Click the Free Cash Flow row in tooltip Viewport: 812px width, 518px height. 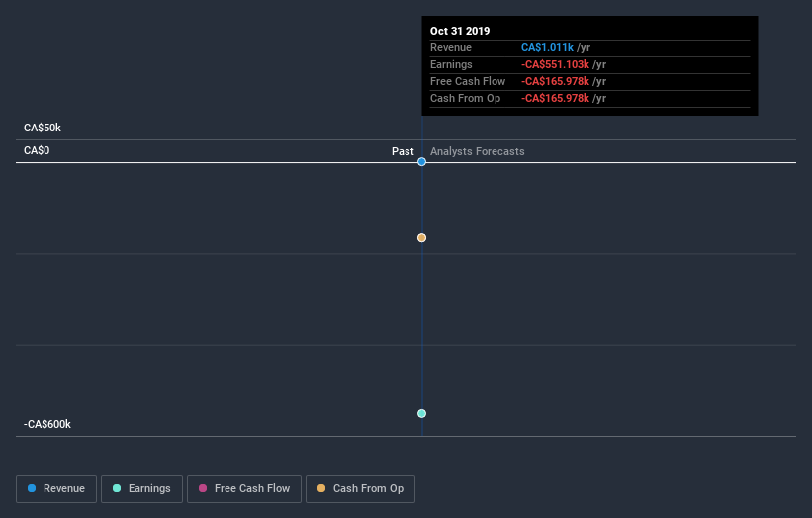click(x=589, y=82)
